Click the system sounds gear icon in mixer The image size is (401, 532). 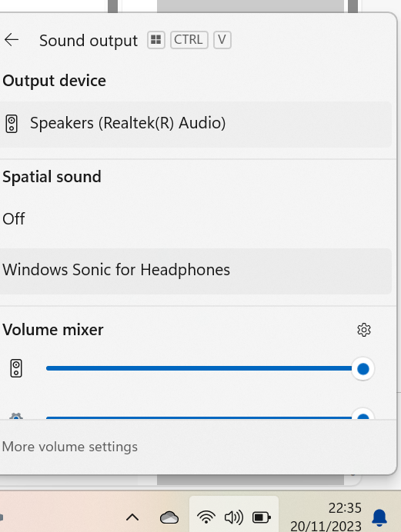tap(16, 416)
